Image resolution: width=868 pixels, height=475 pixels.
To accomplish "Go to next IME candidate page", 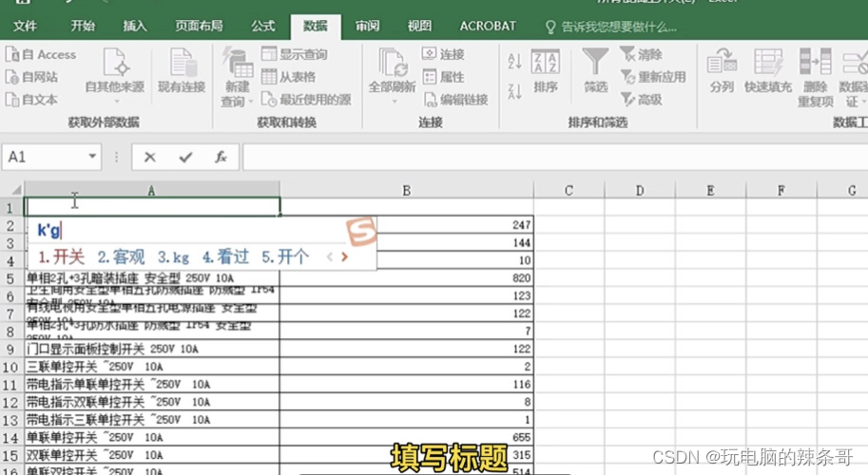I will (344, 256).
